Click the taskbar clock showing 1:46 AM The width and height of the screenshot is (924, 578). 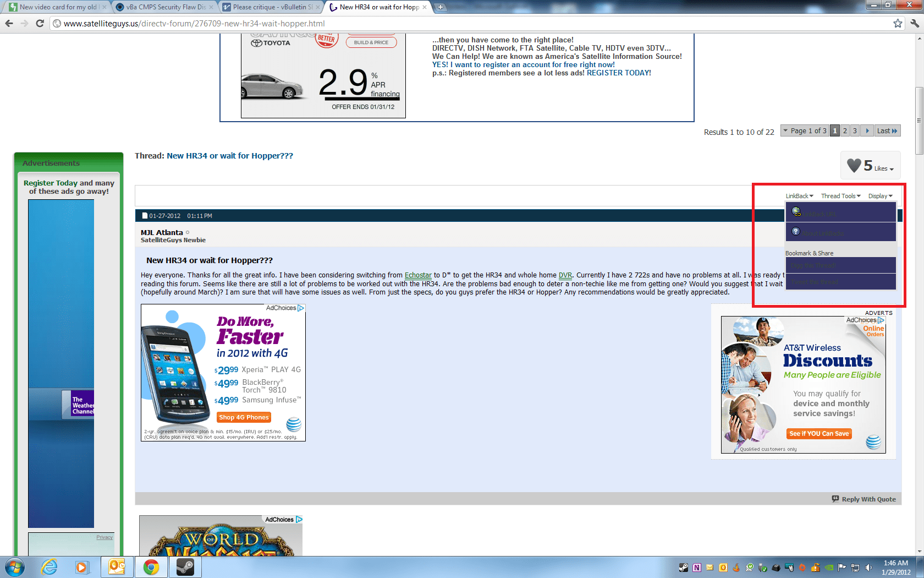[x=895, y=568]
